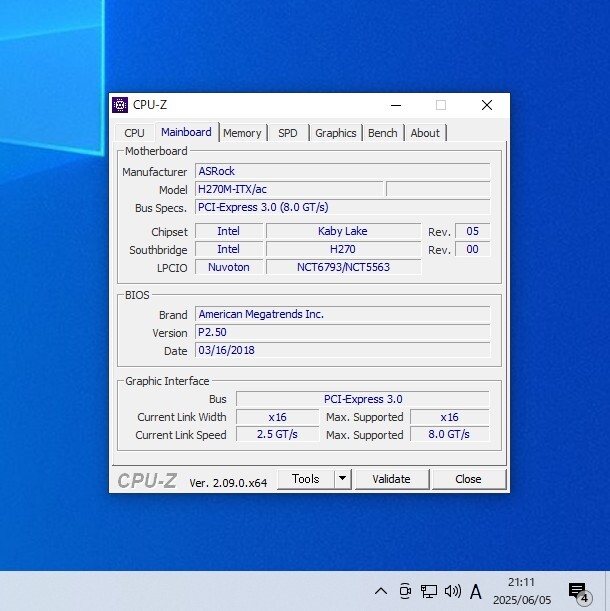Click the Show desktop strip on the taskbar
The width and height of the screenshot is (610, 611).
pos(608,591)
